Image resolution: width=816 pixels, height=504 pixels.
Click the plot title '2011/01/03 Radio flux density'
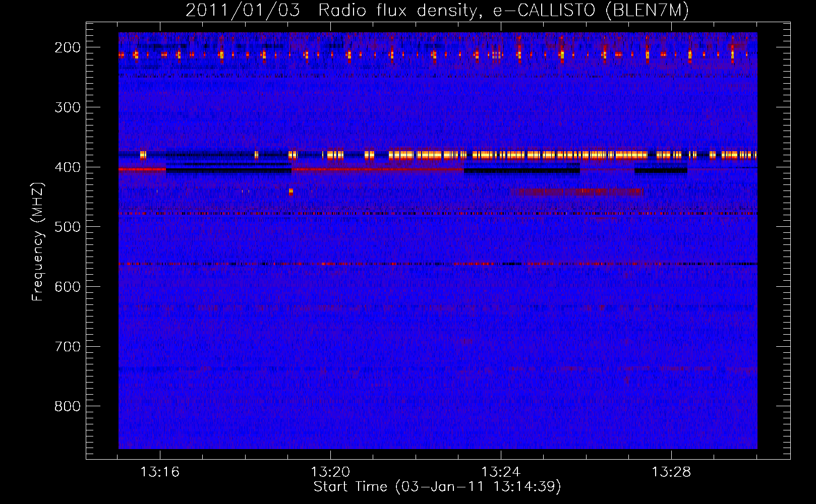click(x=437, y=10)
